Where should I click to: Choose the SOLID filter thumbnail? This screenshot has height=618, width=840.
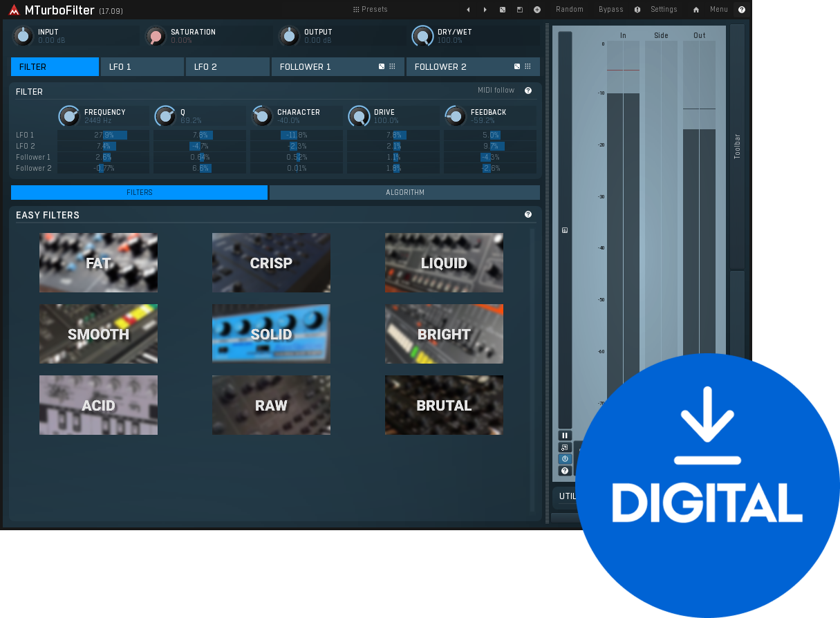[x=271, y=334]
